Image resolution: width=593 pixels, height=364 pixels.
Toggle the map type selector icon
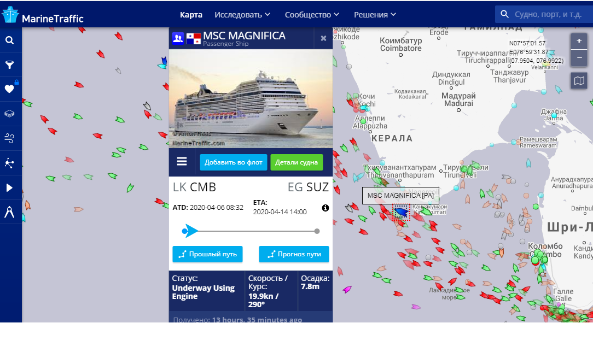click(x=579, y=80)
